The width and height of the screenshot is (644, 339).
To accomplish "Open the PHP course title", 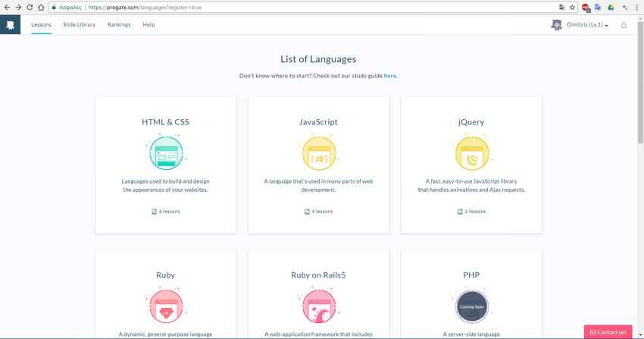I will [x=471, y=275].
